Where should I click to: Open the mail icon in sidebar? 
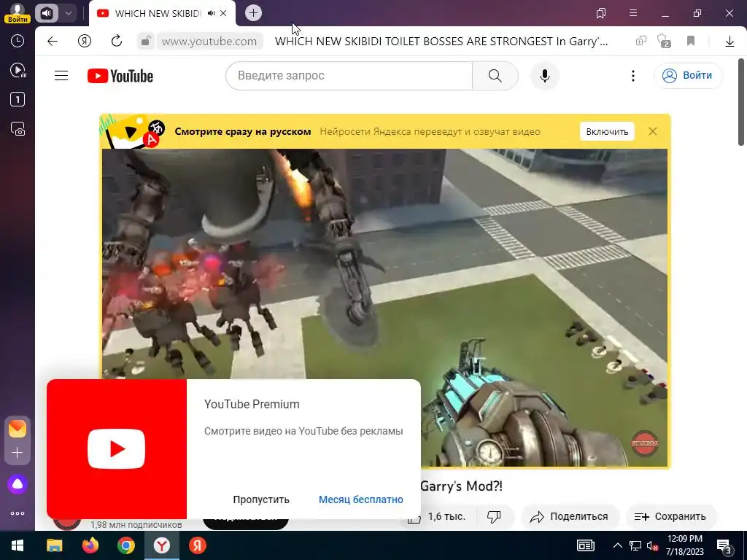tap(18, 429)
